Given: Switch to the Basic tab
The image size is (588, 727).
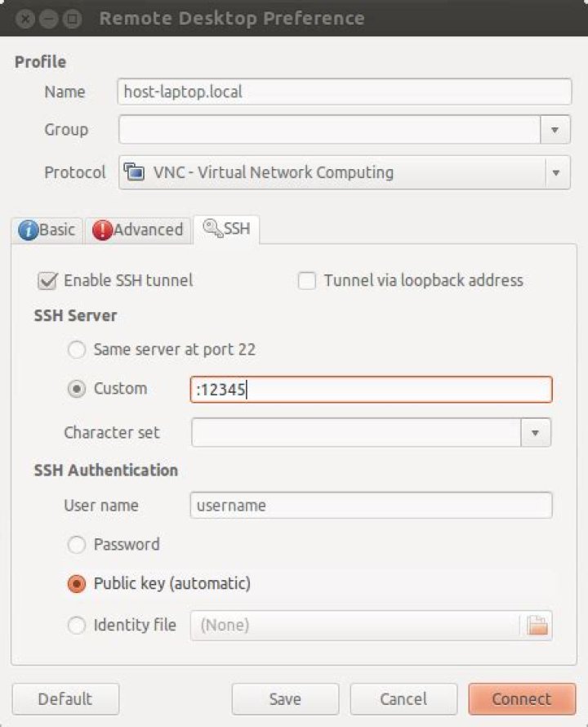Looking at the screenshot, I should click(47, 230).
